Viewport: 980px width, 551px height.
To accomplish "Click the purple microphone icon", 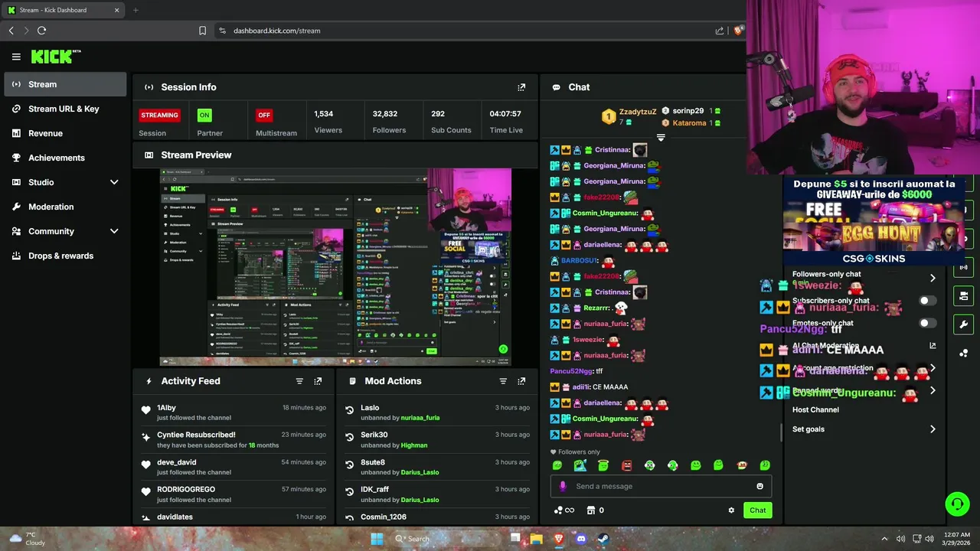I will coord(563,486).
